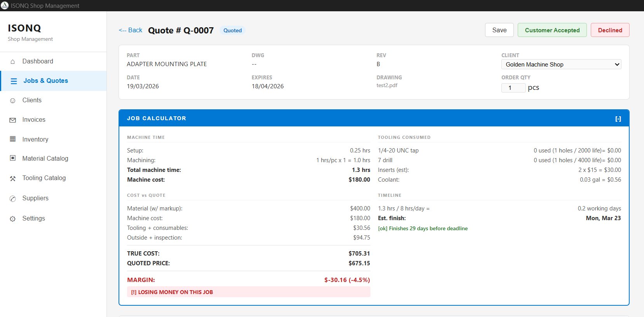Open the Tooling Catalog
This screenshot has width=644, height=317.
(53, 178)
